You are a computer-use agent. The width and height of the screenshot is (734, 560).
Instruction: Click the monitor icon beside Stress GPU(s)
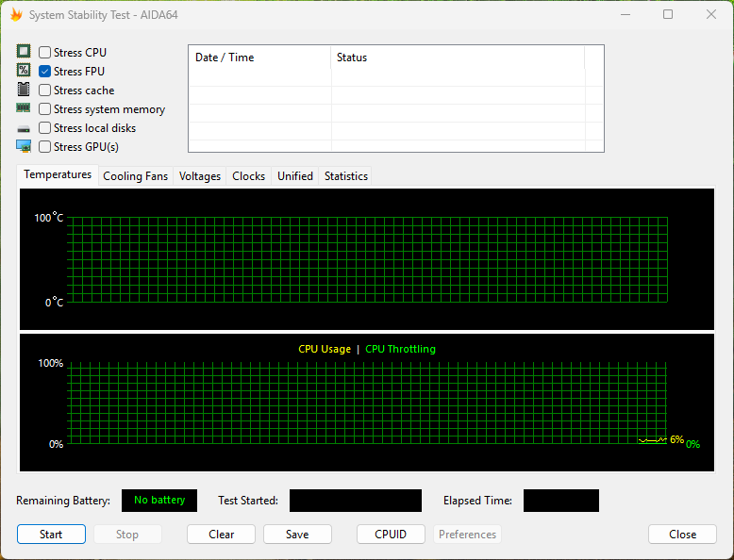24,146
